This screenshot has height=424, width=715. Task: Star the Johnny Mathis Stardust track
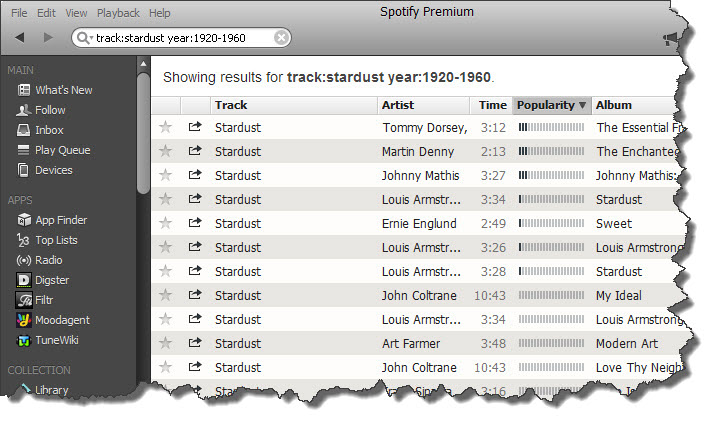point(166,175)
